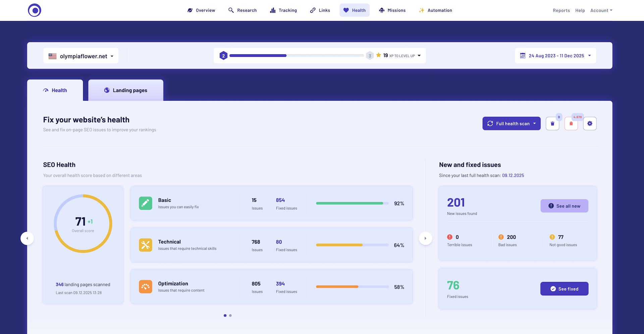Click the next slide arrow
This screenshot has height=334, width=644.
coord(425,238)
